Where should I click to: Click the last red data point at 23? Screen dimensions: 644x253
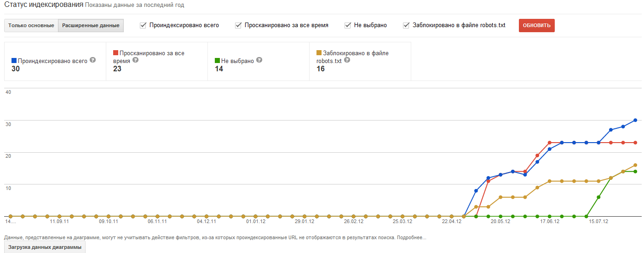[635, 143]
